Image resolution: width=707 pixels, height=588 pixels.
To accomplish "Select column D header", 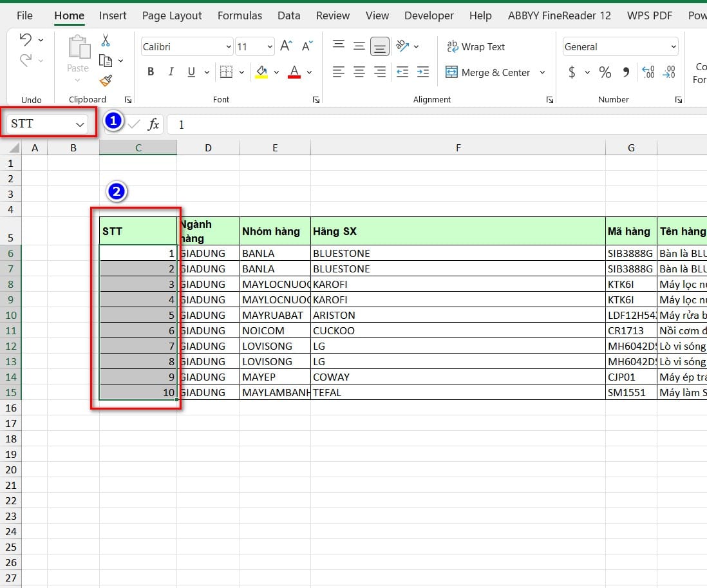I will 208,148.
